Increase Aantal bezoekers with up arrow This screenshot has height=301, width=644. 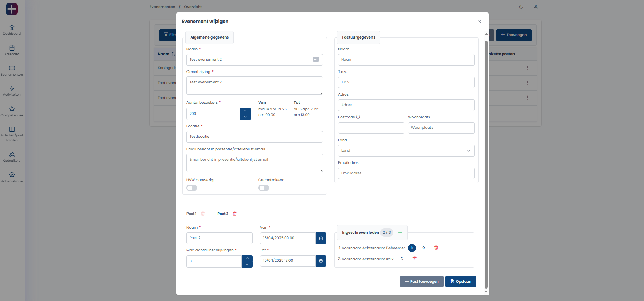(x=245, y=111)
